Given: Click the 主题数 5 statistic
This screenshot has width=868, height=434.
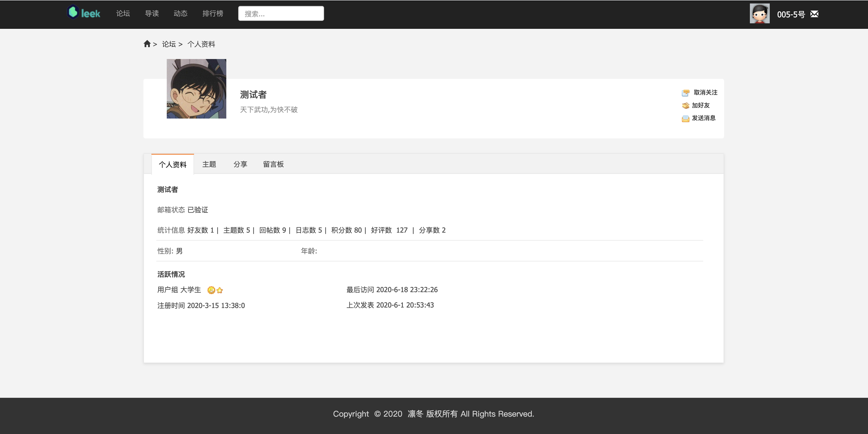Looking at the screenshot, I should tap(236, 230).
